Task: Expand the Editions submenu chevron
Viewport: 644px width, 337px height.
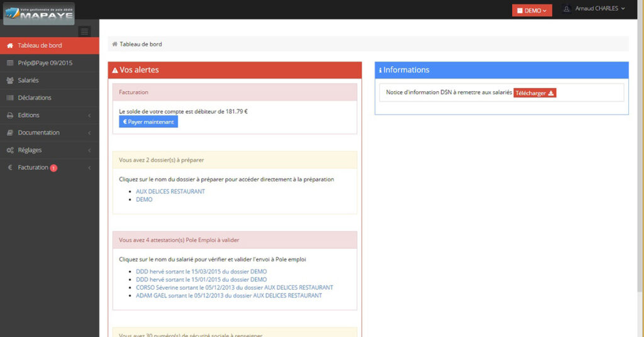Action: click(x=89, y=116)
